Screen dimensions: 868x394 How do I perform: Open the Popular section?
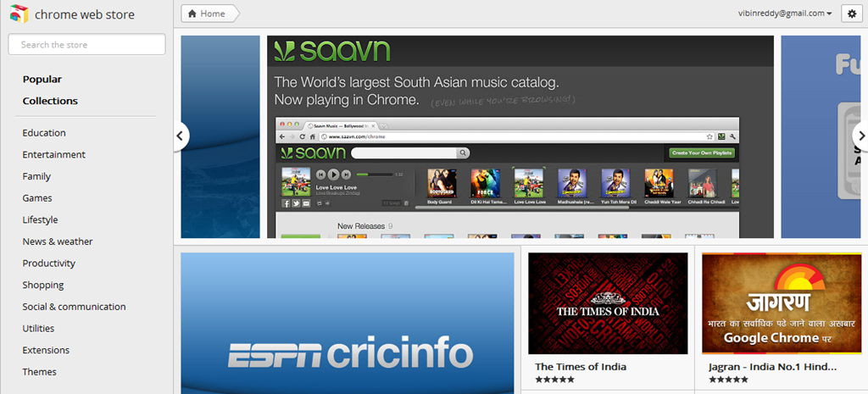[42, 79]
